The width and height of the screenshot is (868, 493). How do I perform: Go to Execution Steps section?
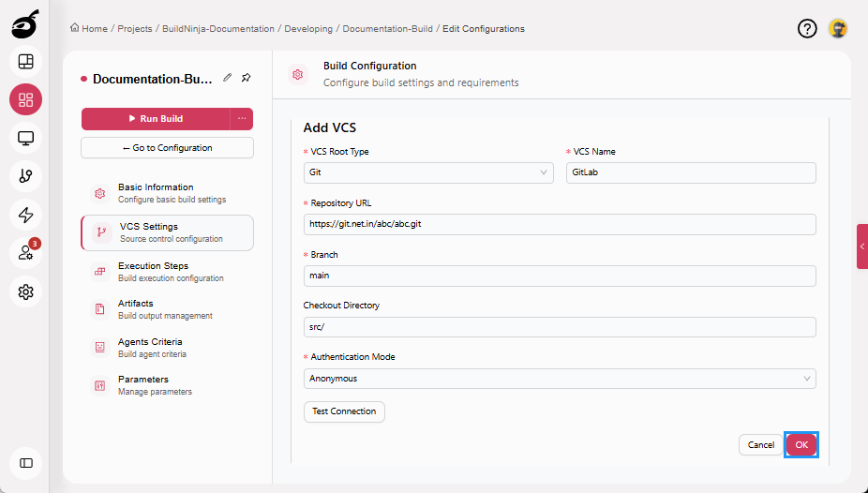pyautogui.click(x=167, y=272)
